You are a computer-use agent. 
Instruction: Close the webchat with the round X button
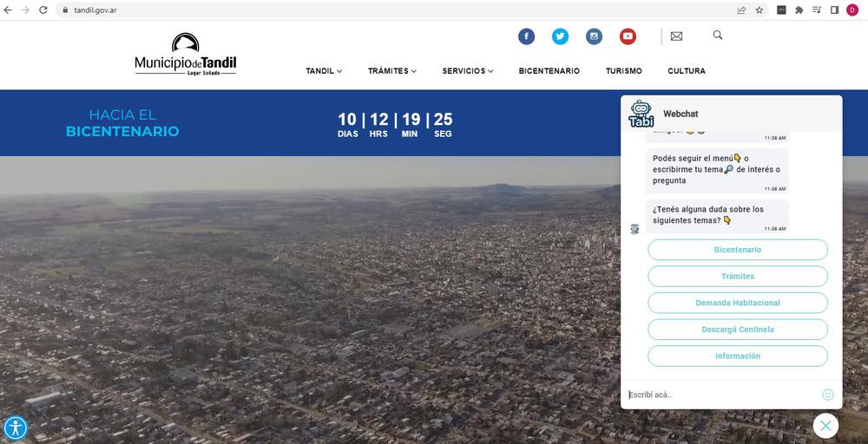(x=825, y=425)
